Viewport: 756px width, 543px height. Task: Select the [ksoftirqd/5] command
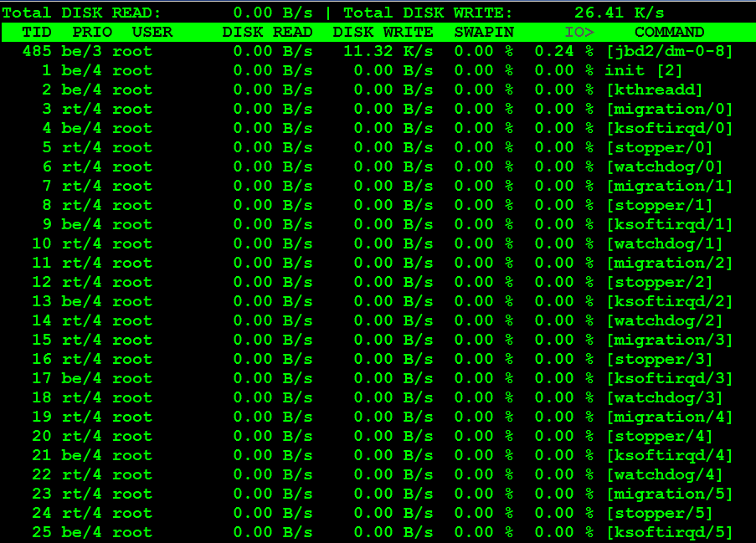670,533
